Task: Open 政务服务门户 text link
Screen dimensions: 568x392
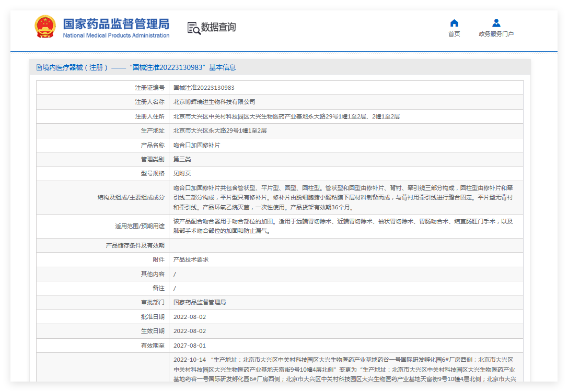Action: point(496,34)
